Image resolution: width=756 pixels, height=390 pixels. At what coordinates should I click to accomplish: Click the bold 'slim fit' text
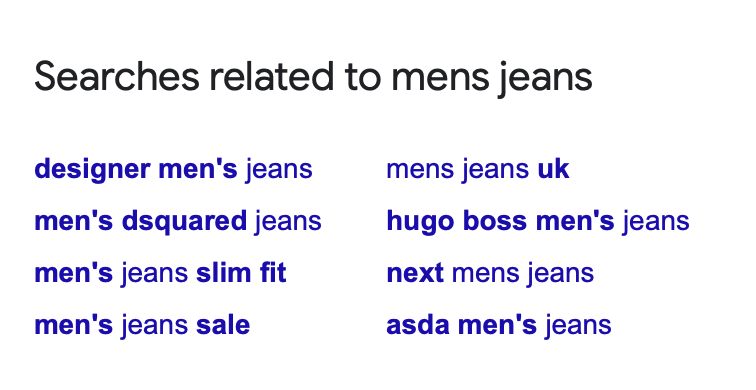coord(241,273)
